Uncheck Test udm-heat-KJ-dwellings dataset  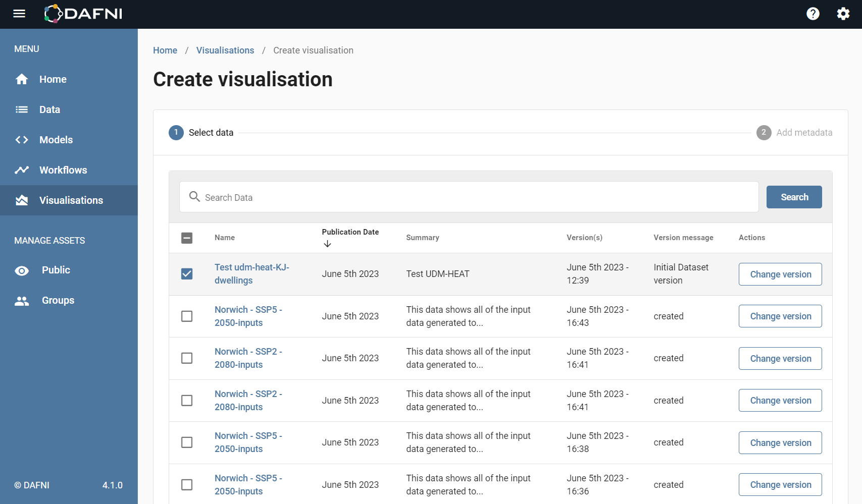[x=187, y=274]
